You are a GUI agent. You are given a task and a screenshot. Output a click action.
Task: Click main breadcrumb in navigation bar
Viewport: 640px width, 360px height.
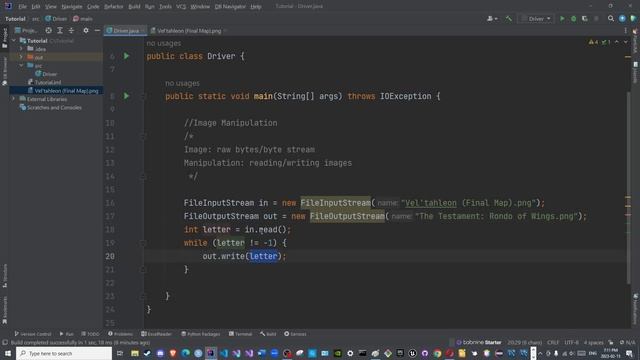click(83, 19)
